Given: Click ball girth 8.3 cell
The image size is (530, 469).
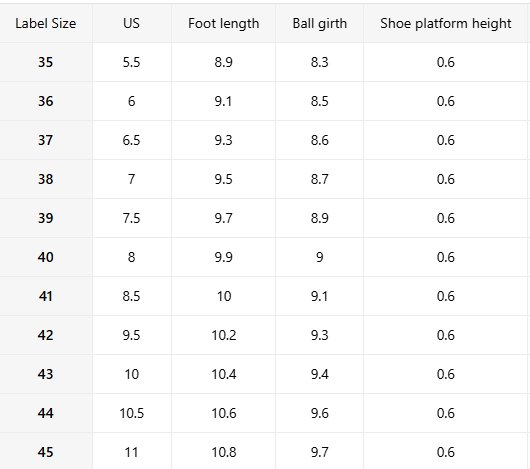Looking at the screenshot, I should click(319, 62).
